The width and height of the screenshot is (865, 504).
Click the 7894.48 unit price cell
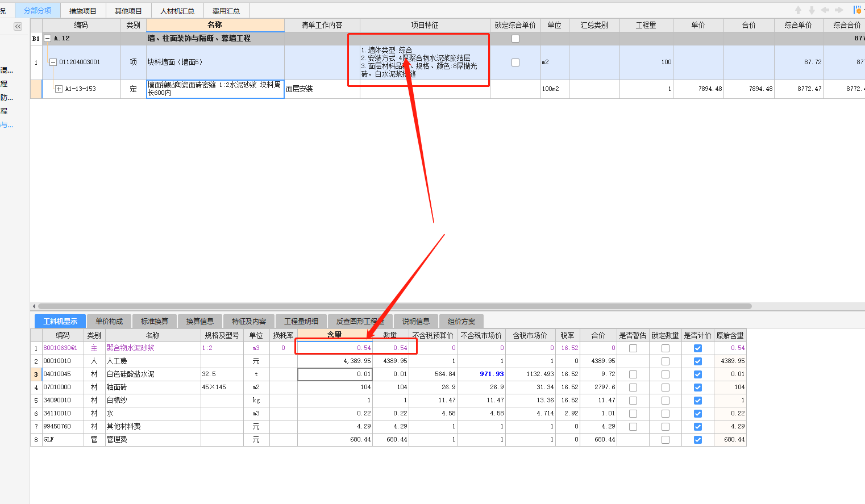coord(698,89)
